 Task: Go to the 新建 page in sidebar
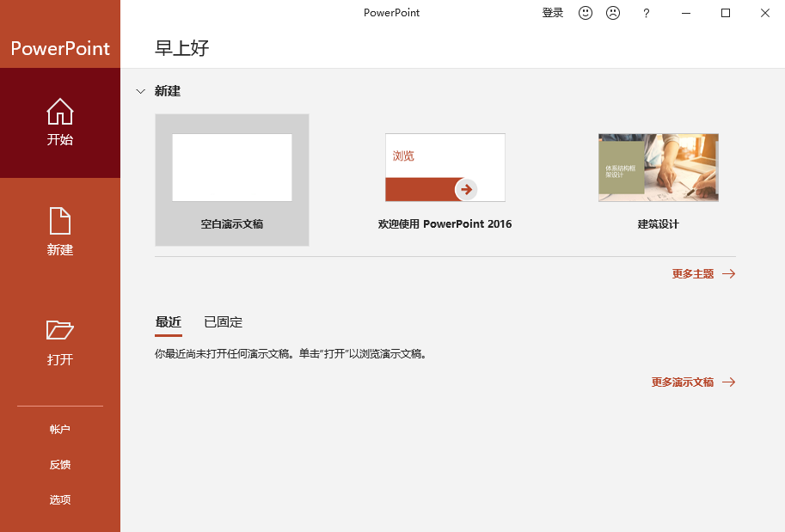point(60,232)
